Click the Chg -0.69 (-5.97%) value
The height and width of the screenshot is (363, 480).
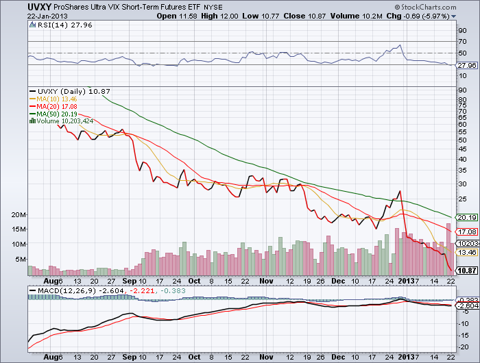click(x=418, y=16)
